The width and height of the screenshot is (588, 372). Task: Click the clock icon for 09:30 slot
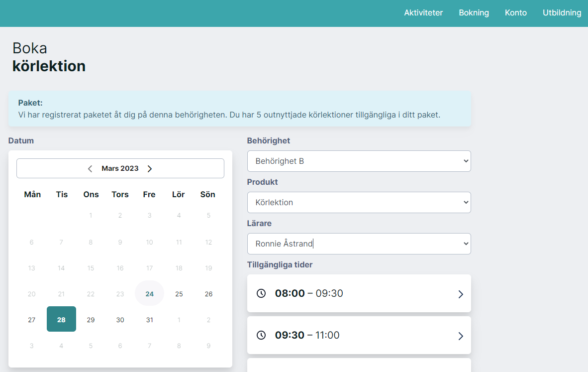point(261,335)
